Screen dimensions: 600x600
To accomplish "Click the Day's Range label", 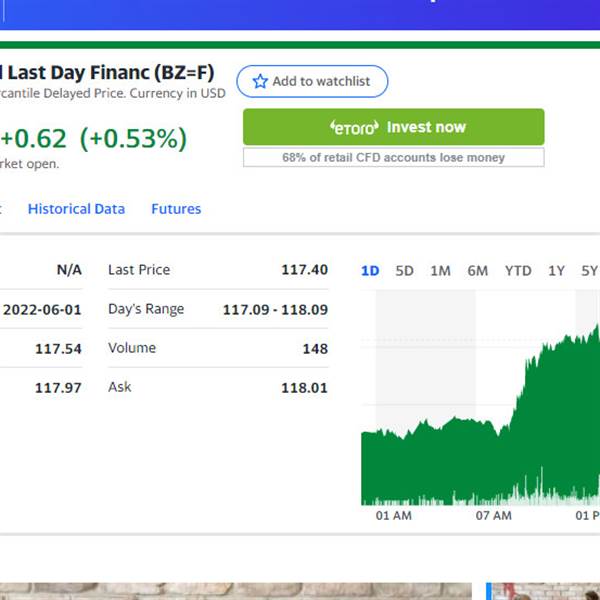I will tap(146, 309).
